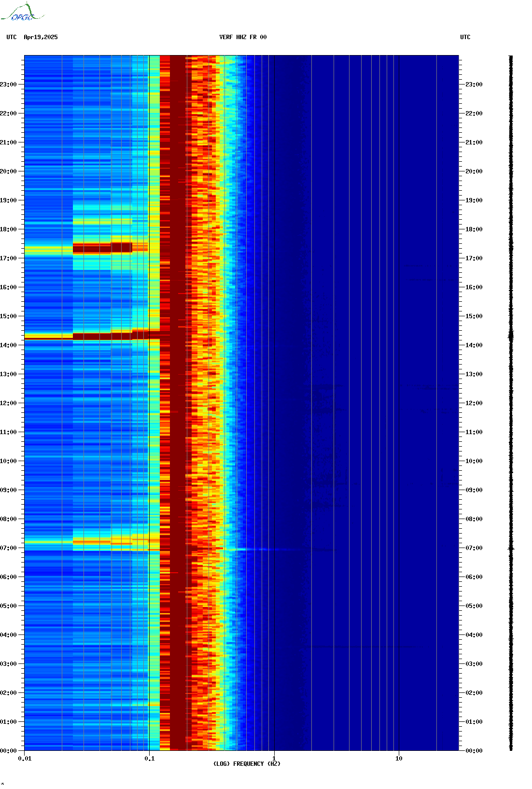Click the 22:00 label on left time axis
This screenshot has width=532, height=789.
pos(8,113)
